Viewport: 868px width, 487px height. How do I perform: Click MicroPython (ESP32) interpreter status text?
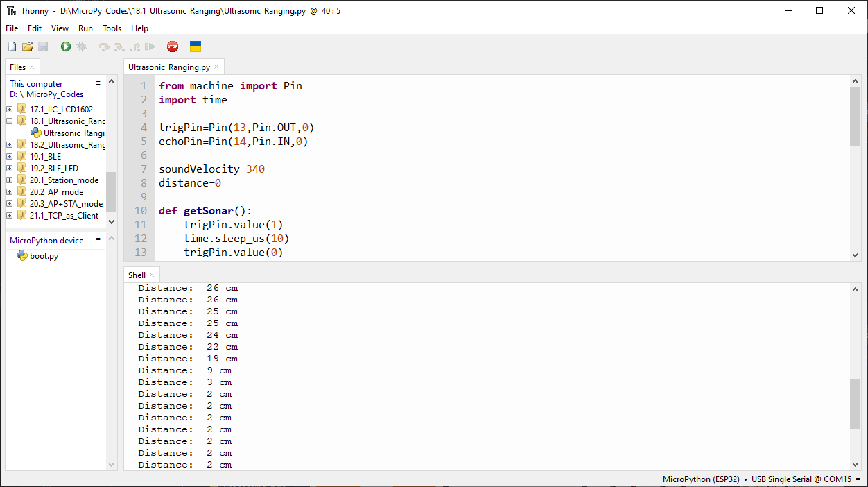coord(701,479)
